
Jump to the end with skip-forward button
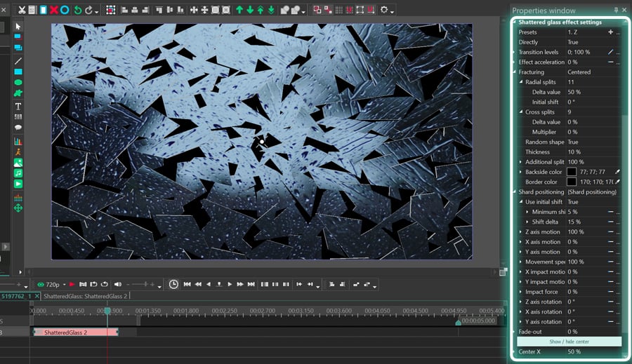pos(251,284)
